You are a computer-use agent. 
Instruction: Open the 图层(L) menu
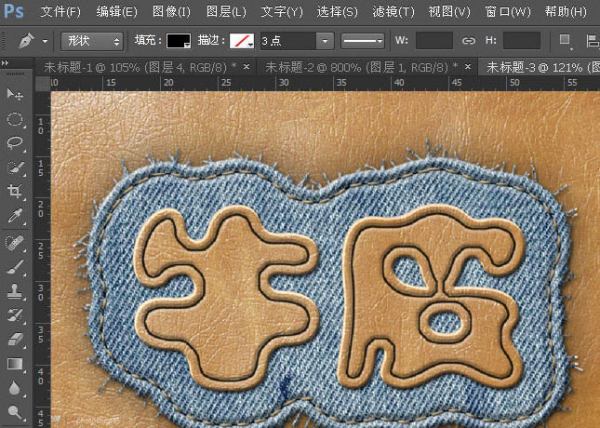pos(226,12)
